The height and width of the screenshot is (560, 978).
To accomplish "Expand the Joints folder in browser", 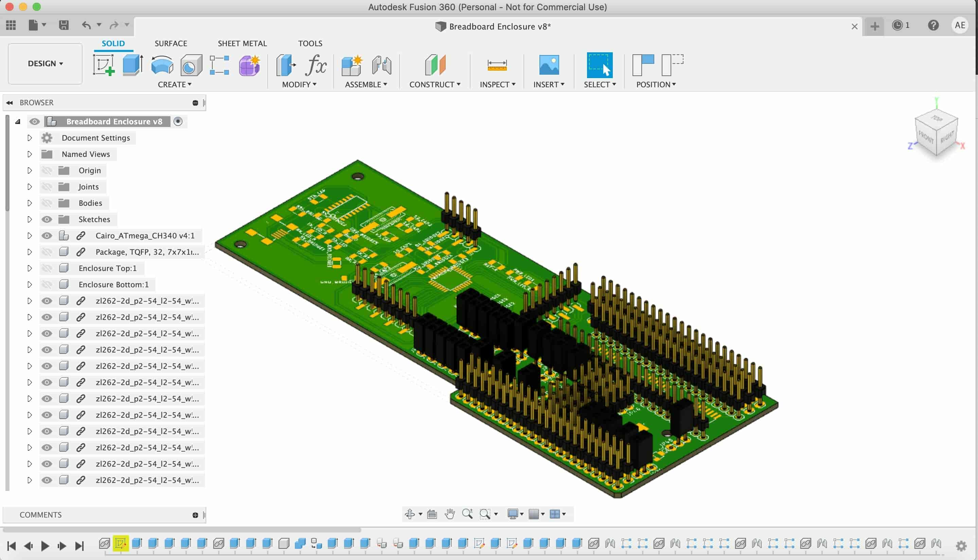I will pos(29,186).
